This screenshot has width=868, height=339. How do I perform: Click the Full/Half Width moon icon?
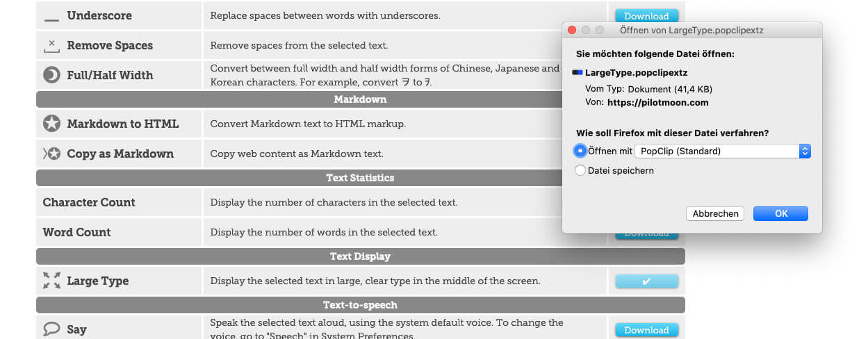(51, 75)
